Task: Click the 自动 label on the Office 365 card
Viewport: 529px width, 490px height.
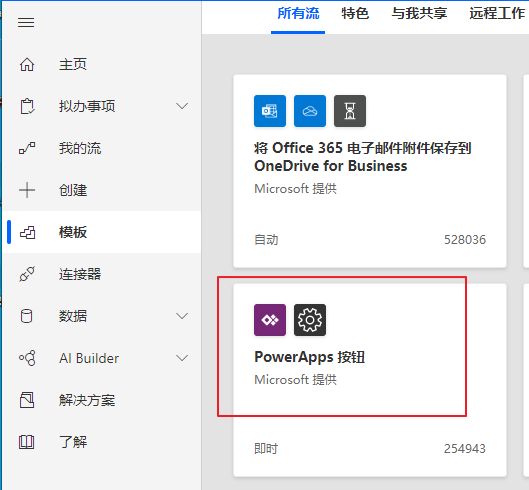Action: point(266,240)
